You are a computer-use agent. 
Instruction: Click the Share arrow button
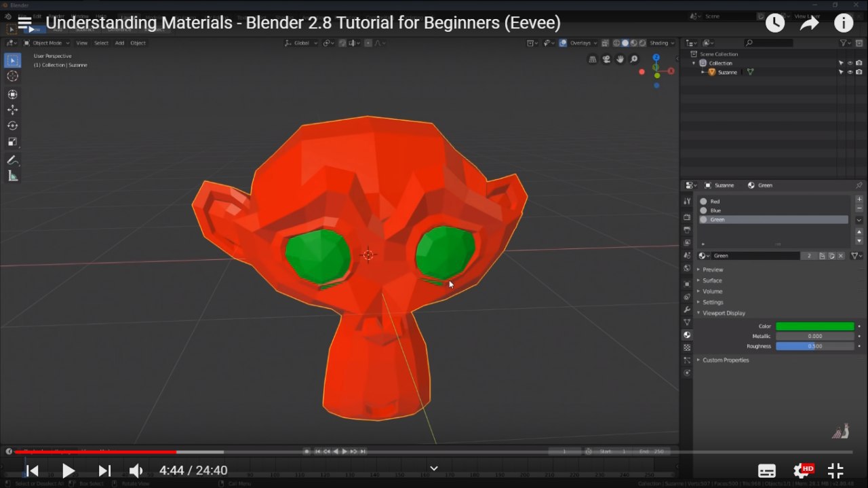tap(810, 23)
